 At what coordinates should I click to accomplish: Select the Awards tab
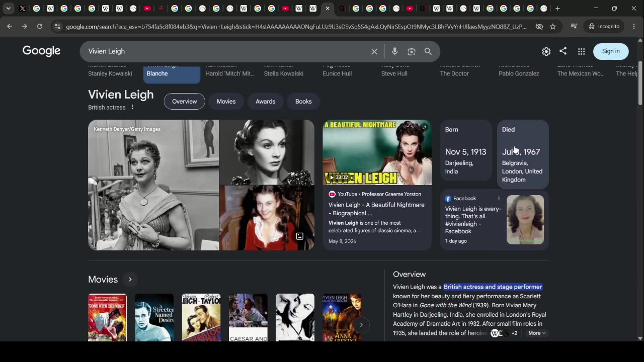pyautogui.click(x=265, y=102)
